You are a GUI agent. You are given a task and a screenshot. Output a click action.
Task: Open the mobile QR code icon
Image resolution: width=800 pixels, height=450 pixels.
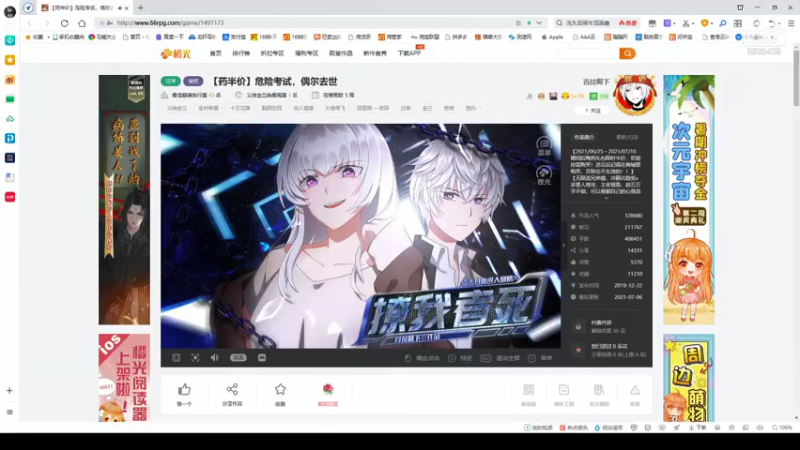click(x=529, y=390)
